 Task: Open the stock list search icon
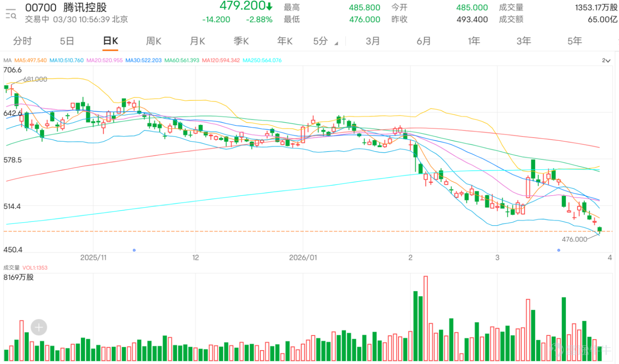11,14
